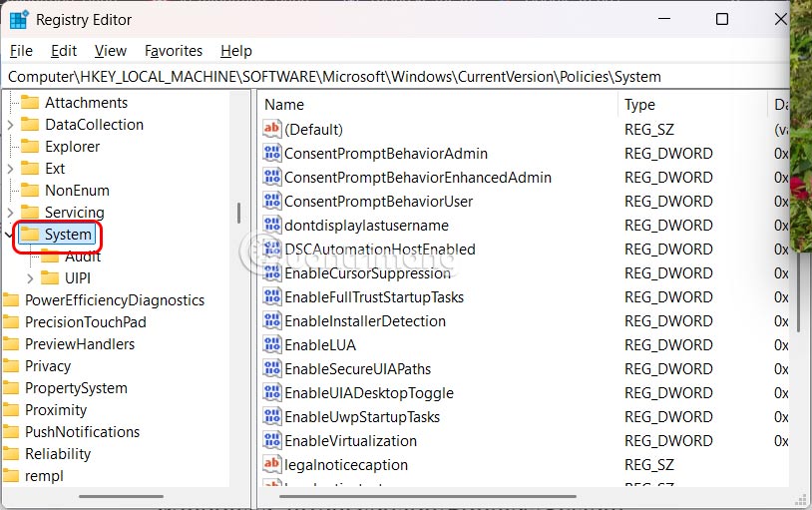Open the Edit menu

tap(64, 51)
